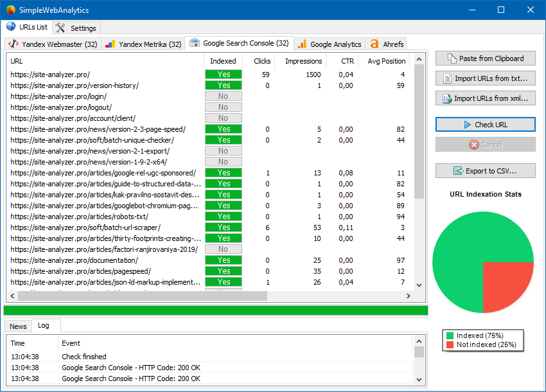
Task: Click the Settings wrench icon
Action: [60, 28]
